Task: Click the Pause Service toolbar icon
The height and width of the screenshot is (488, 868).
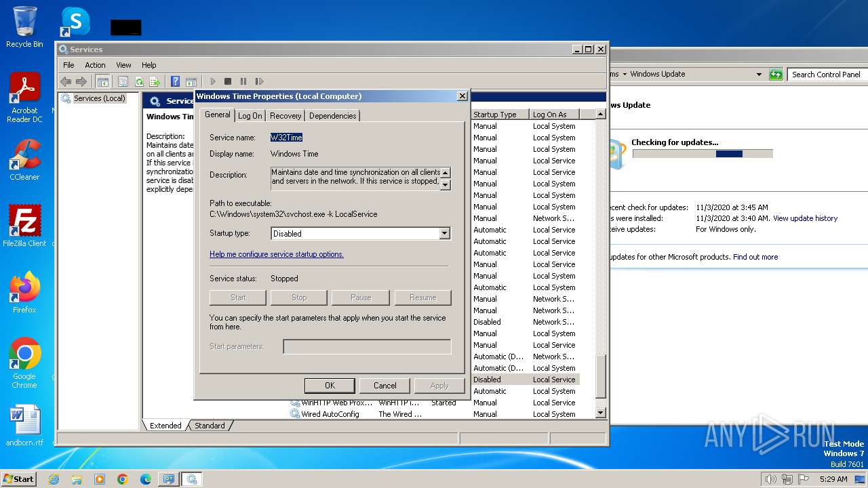Action: coord(243,81)
